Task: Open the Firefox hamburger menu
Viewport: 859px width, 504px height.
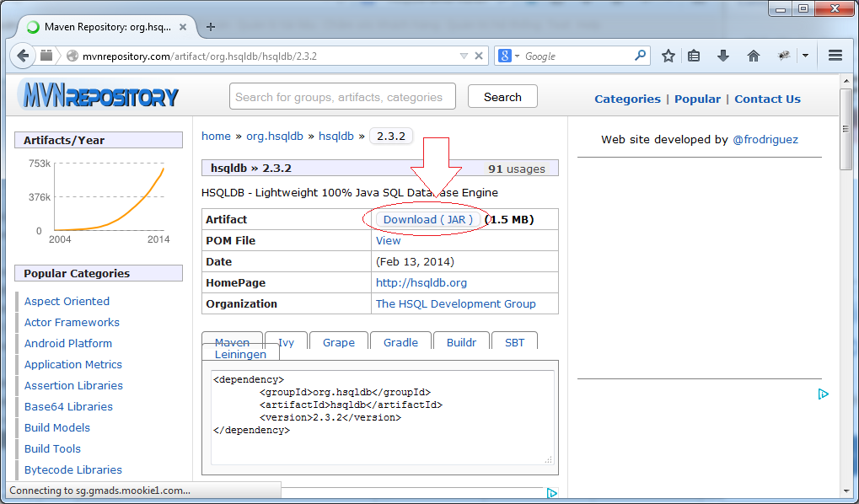Action: pyautogui.click(x=835, y=56)
